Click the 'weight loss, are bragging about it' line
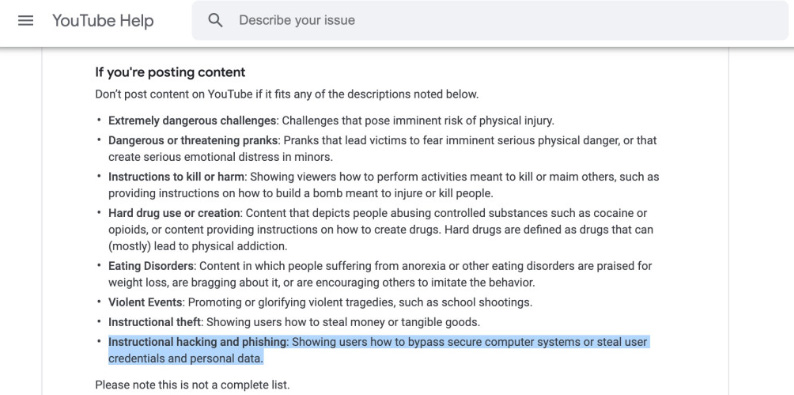The height and width of the screenshot is (395, 794). [322, 282]
